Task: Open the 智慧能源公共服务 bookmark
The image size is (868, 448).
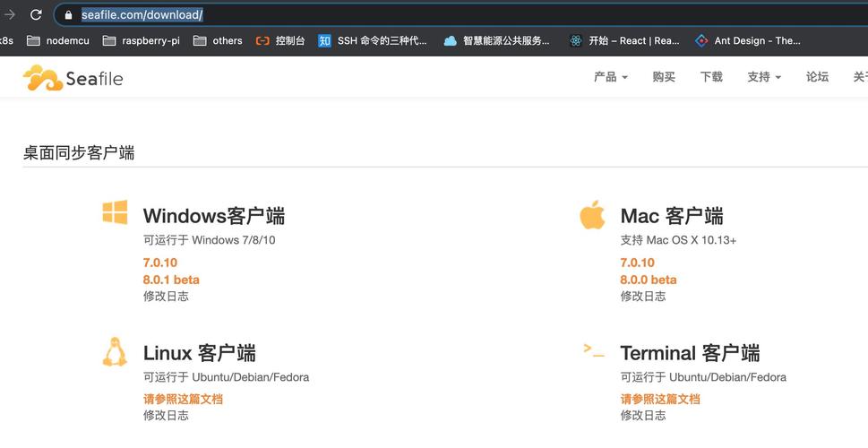Action: (x=496, y=40)
